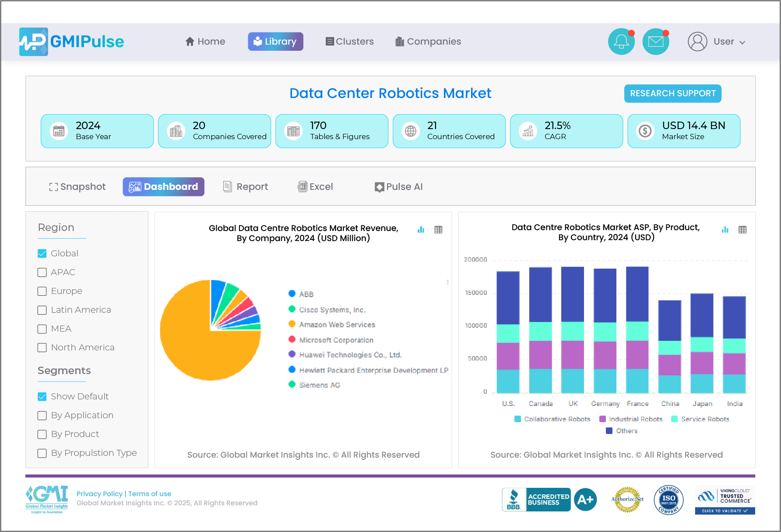Switch revenue pie chart to table view
Screen dimensions: 781x532
point(438,230)
